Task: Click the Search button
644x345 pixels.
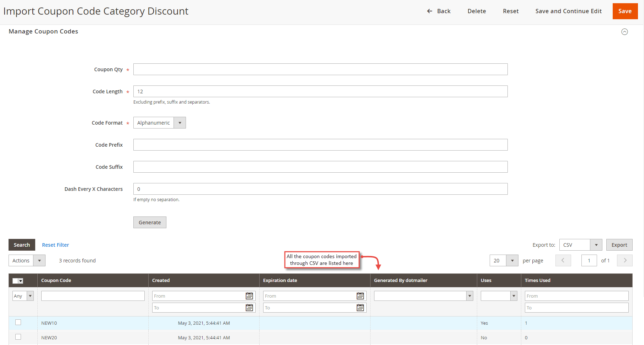Action: pyautogui.click(x=22, y=245)
